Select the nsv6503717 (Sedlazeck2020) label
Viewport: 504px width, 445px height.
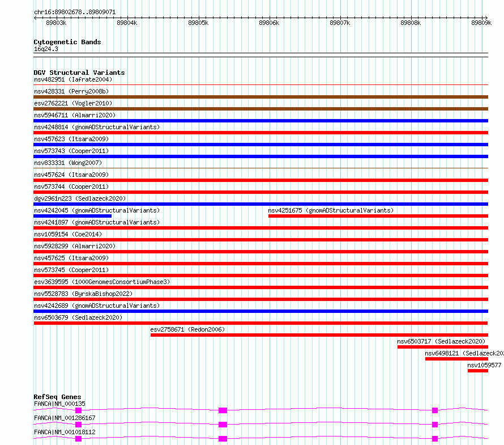(441, 341)
